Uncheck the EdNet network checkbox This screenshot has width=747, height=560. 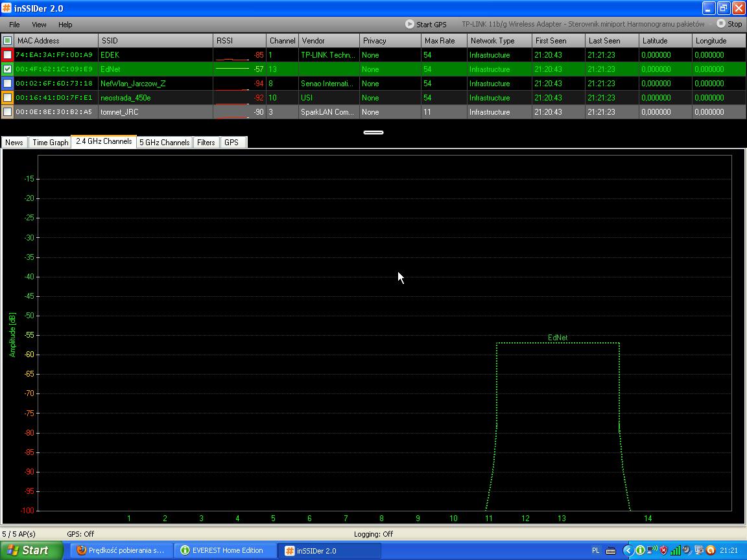(7, 69)
